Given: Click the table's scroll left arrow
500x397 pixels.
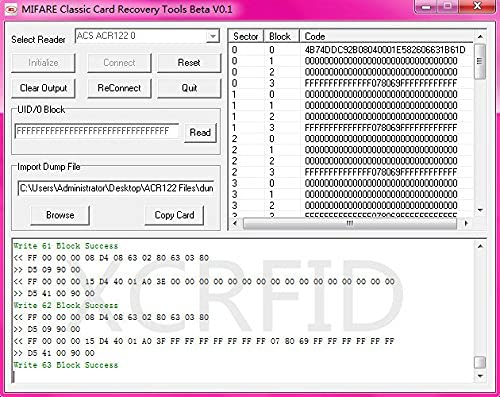Looking at the screenshot, I should 235,223.
